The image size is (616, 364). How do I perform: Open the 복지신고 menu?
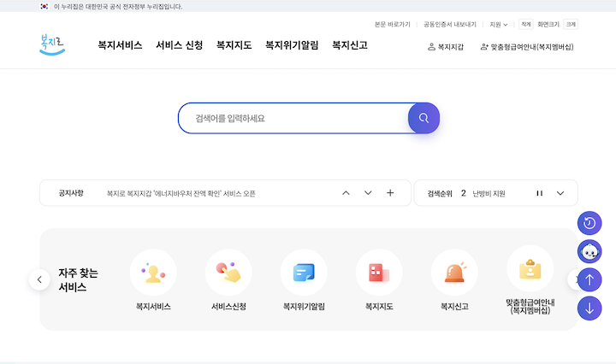coord(350,45)
